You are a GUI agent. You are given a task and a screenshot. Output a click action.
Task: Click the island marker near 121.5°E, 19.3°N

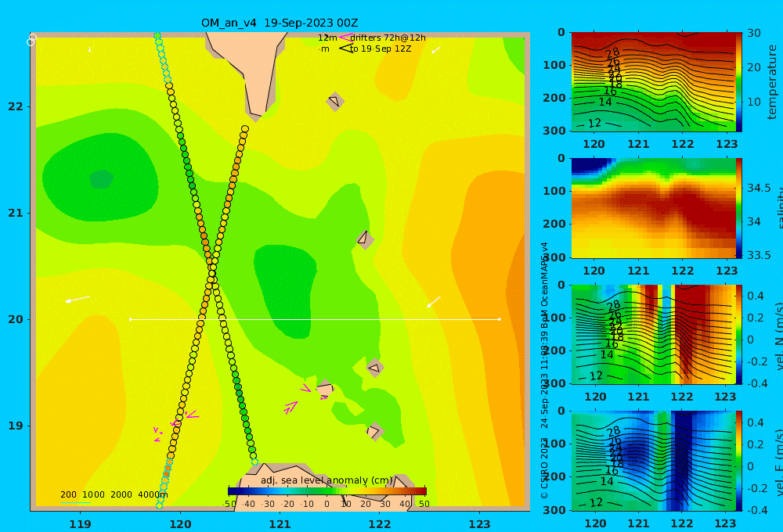[x=325, y=388]
